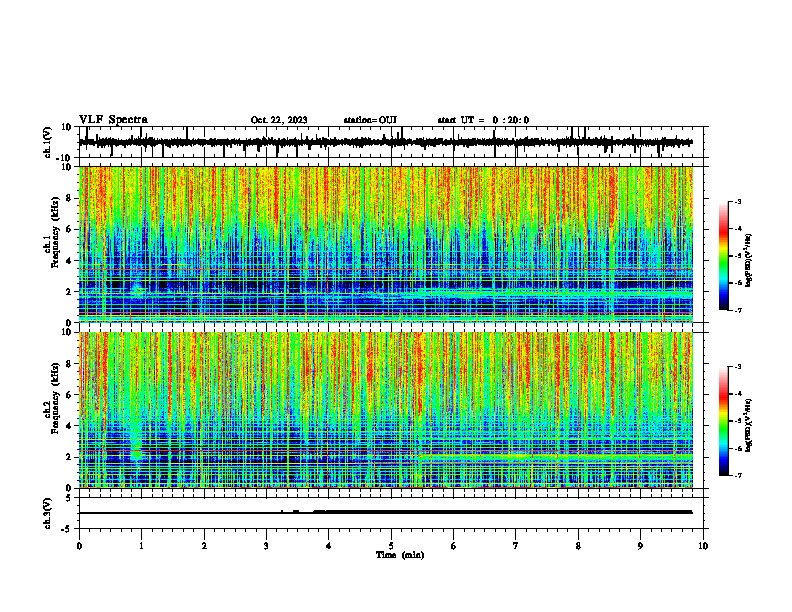Select the "Time (min)" x-axis label

pos(400,555)
